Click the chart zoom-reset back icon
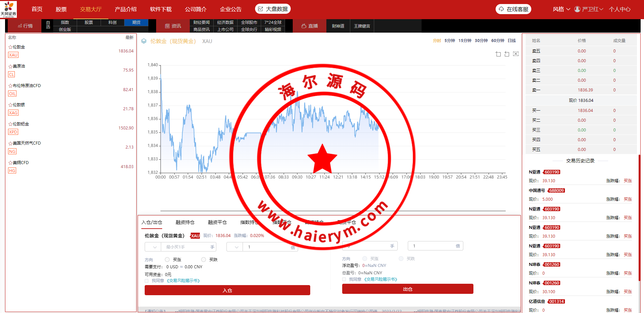The height and width of the screenshot is (313, 644). click(x=507, y=54)
